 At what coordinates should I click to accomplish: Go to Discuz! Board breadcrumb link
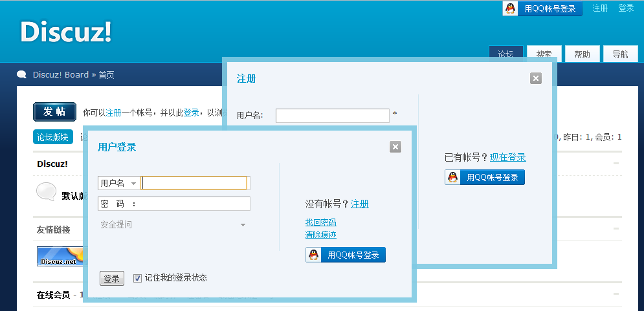61,74
